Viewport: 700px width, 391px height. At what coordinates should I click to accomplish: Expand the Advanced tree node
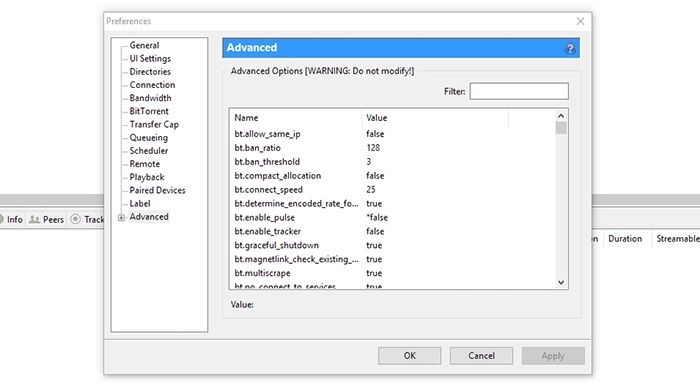[121, 217]
